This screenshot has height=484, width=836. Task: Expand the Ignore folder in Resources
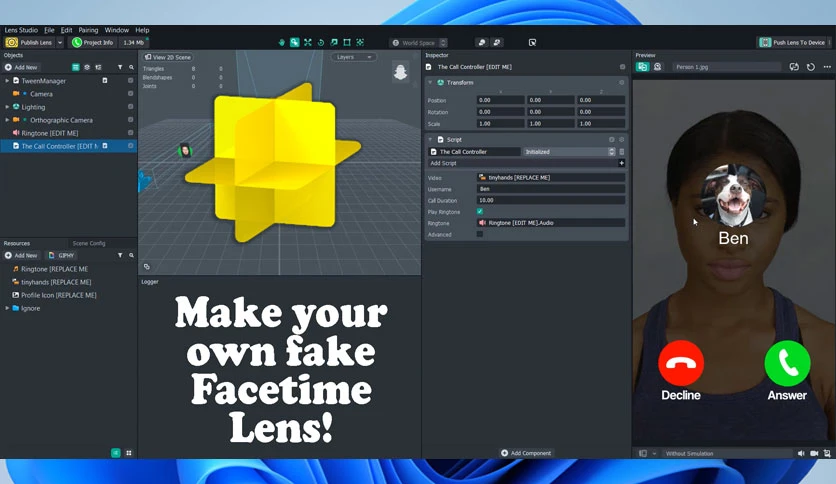coord(7,308)
